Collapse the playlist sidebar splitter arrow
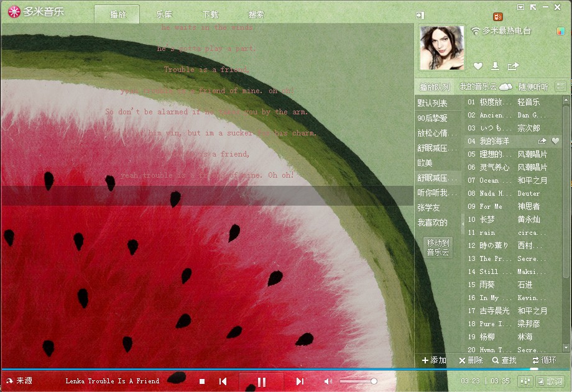This screenshot has height=392, width=572. (x=463, y=223)
